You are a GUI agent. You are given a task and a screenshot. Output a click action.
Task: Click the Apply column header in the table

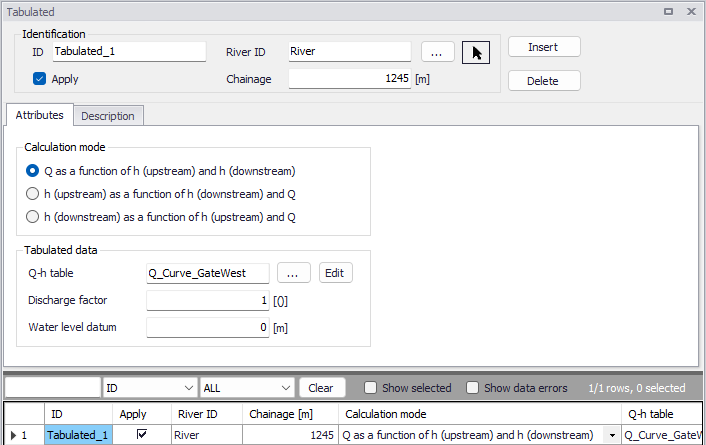(142, 414)
